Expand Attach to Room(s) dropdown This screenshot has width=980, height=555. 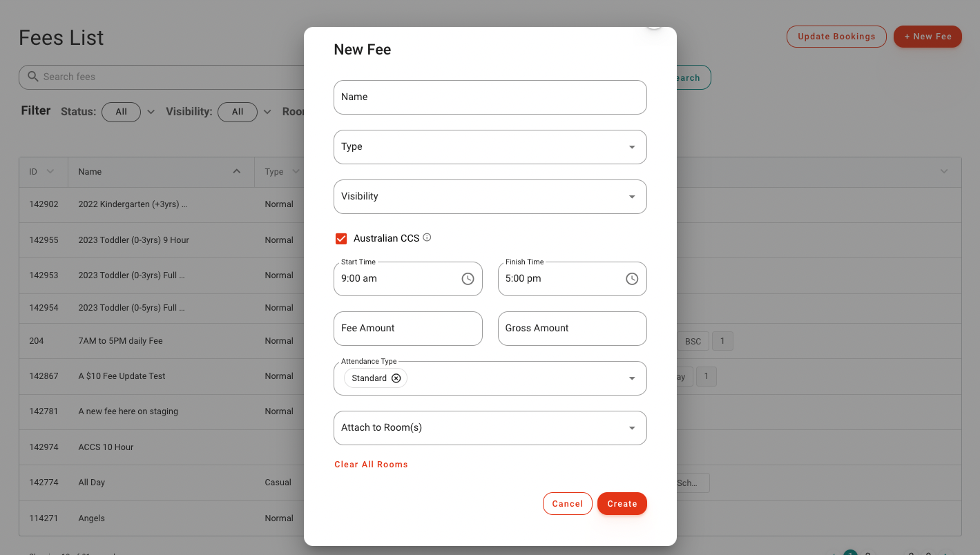(x=631, y=428)
